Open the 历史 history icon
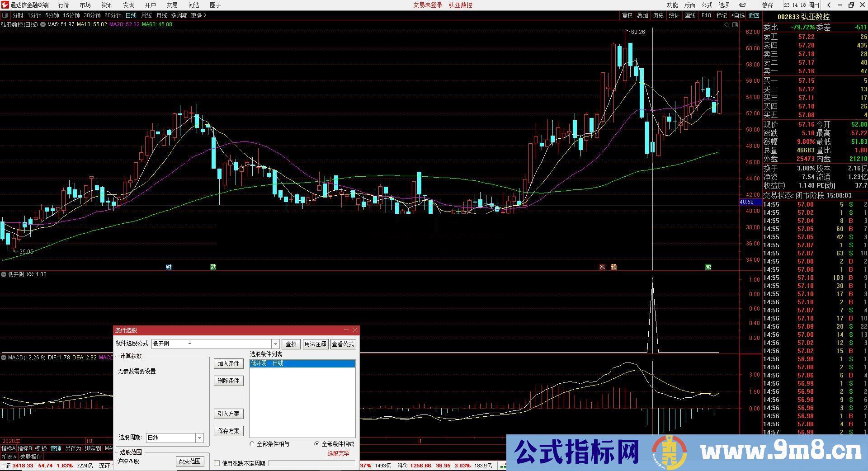The height and width of the screenshot is (471, 868). pos(658,15)
